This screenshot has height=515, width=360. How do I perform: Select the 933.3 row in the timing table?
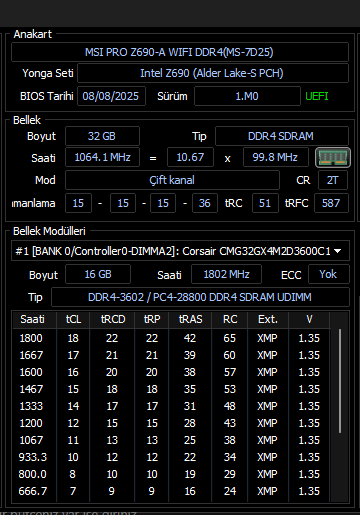(171, 457)
